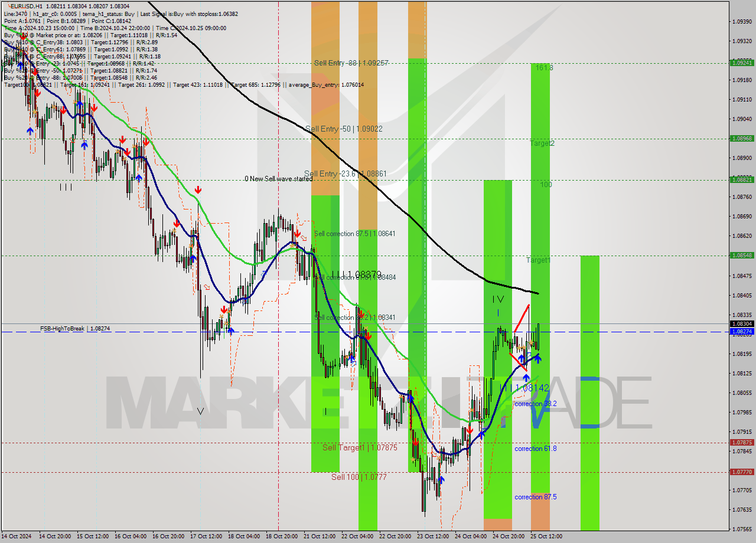
Task: Click the green 1.08821 price tag
Action: [741, 179]
